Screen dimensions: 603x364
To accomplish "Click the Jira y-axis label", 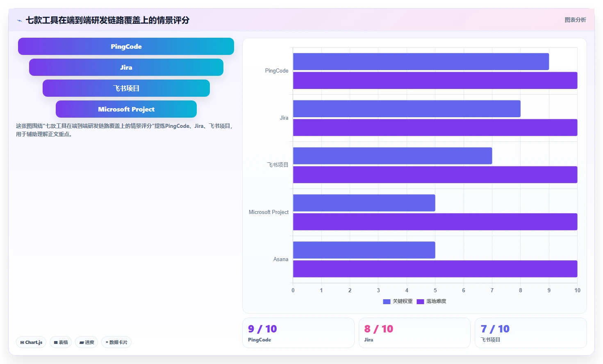I will [284, 118].
